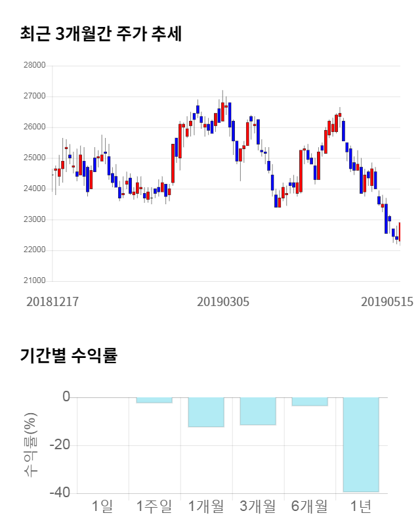Click the '최근 3개월간 주가 추세' chart title
The image size is (420, 532).
(x=101, y=33)
